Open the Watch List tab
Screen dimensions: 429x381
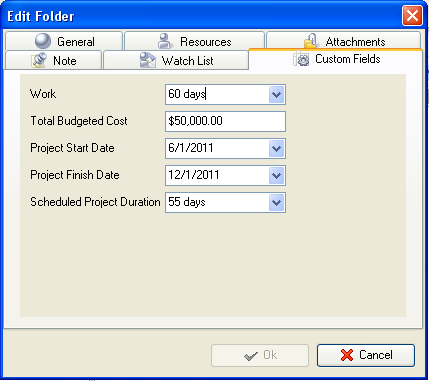pyautogui.click(x=176, y=60)
